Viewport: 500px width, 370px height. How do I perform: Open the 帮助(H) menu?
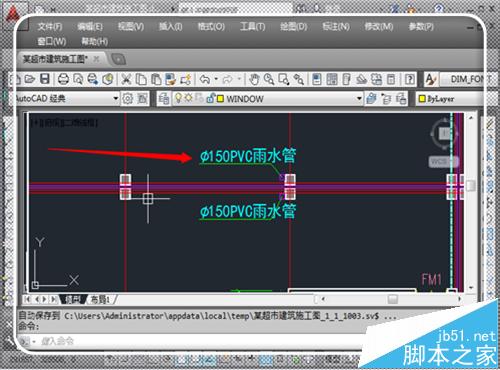coord(94,41)
